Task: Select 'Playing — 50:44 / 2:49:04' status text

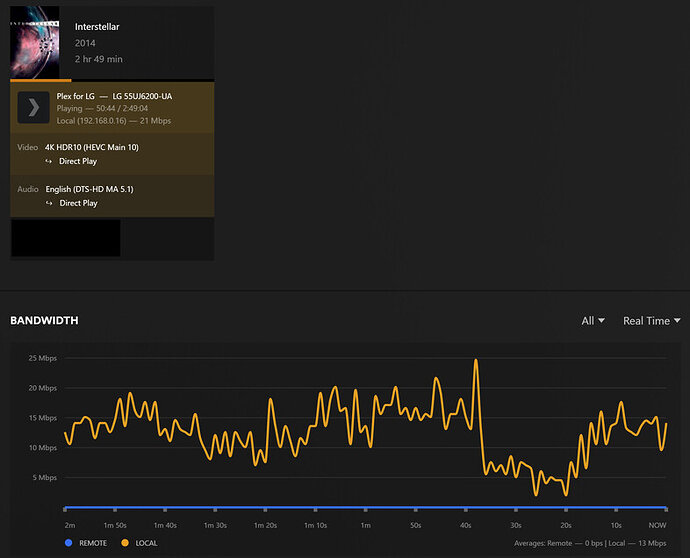Action: point(102,108)
